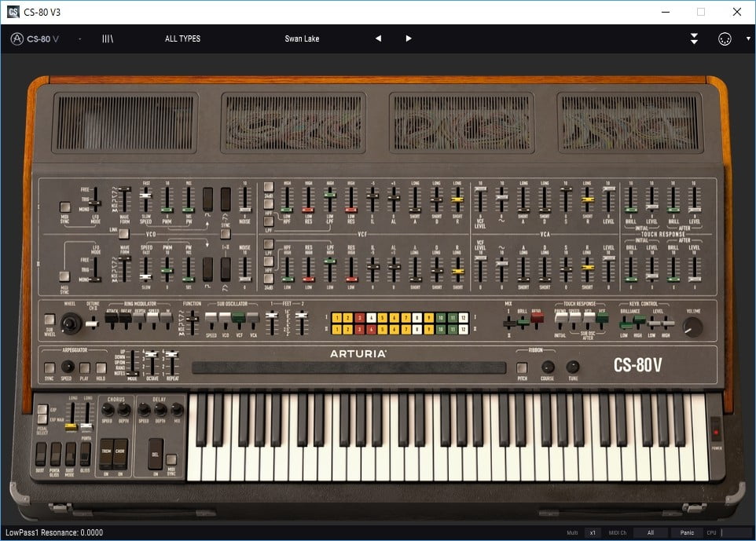Open MIDI settings plug icon
The image size is (756, 541).
[x=725, y=39]
